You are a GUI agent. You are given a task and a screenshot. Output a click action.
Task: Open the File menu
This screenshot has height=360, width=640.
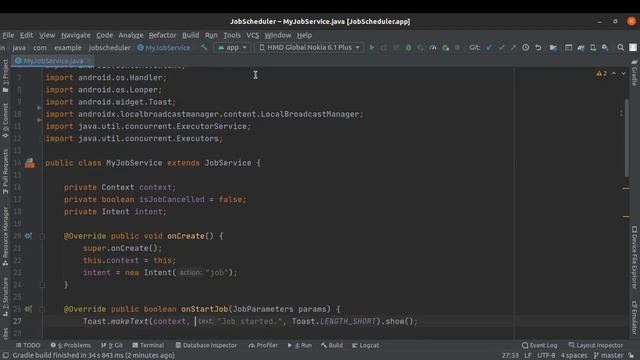(8, 35)
